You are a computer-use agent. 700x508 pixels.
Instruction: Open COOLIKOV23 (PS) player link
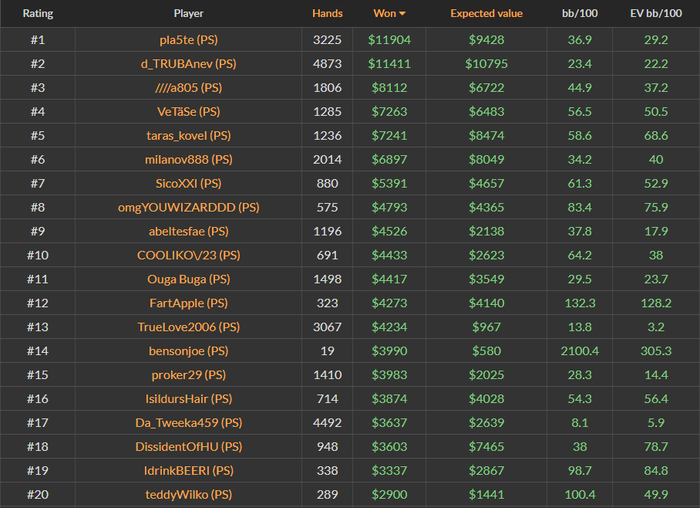[x=189, y=255]
